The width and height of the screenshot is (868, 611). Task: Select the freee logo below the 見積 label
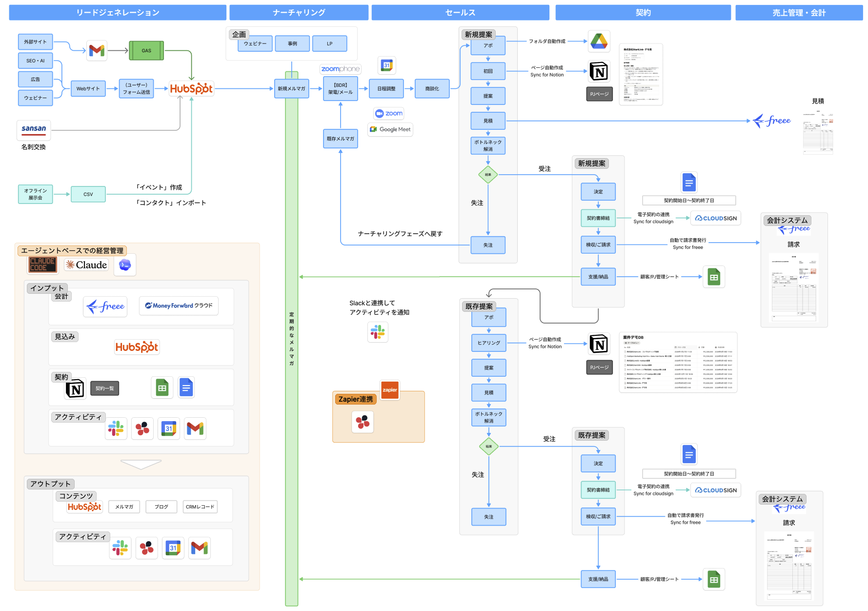(x=772, y=121)
